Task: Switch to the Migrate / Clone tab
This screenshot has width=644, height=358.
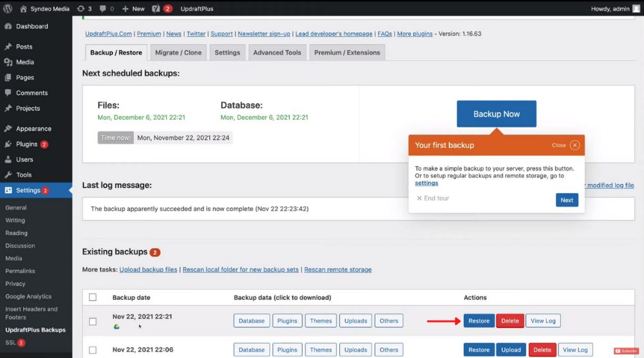Action: pos(178,53)
